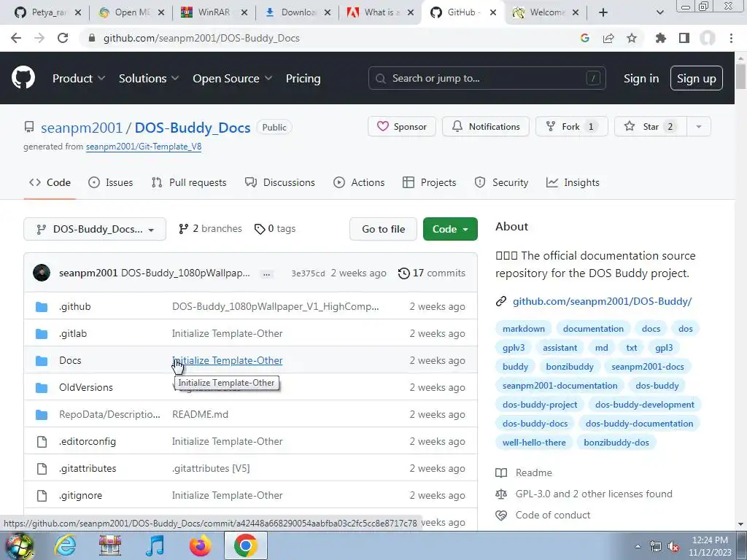
Task: Expand the Star lists dropdown arrow
Action: (699, 127)
